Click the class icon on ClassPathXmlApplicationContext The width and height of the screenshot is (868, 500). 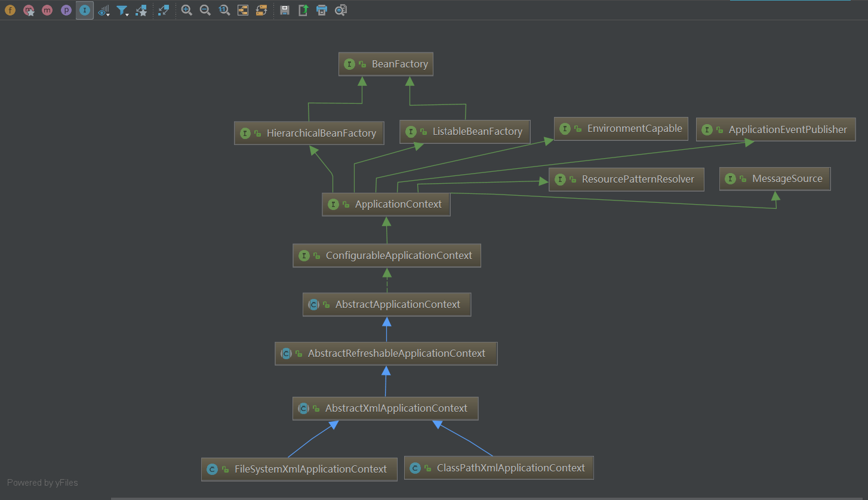point(415,468)
